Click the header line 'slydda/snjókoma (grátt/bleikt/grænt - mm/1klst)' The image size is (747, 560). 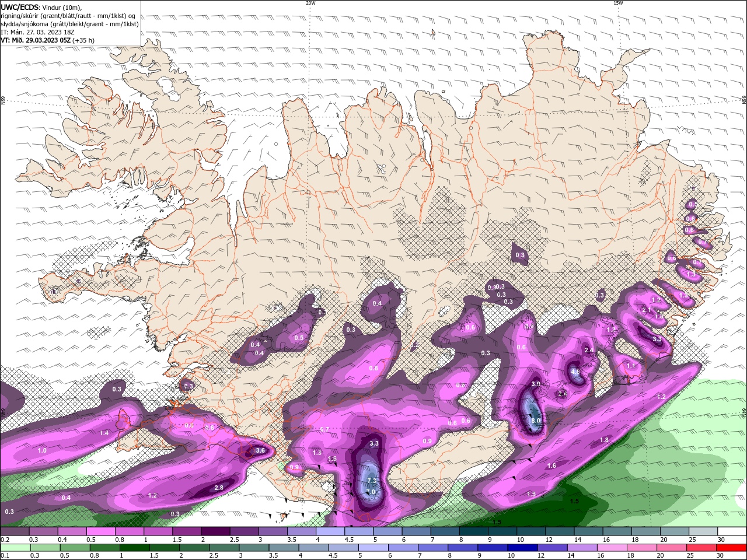(70, 24)
